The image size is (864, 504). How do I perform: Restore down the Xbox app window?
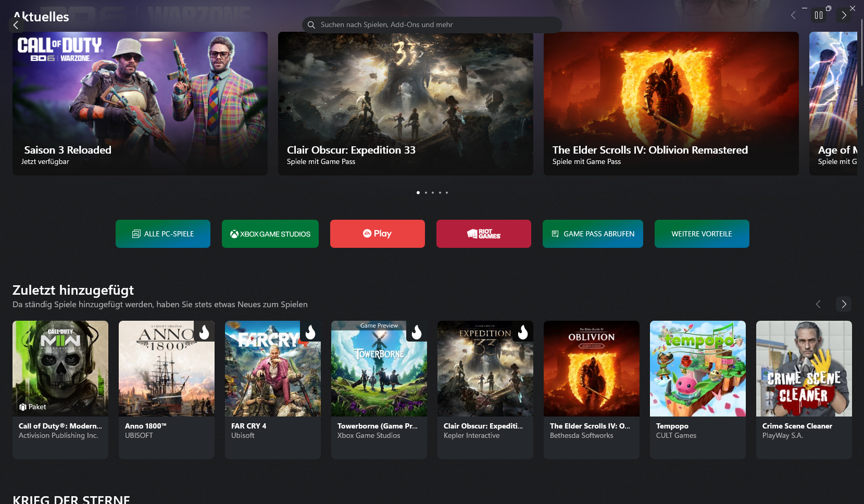[828, 8]
